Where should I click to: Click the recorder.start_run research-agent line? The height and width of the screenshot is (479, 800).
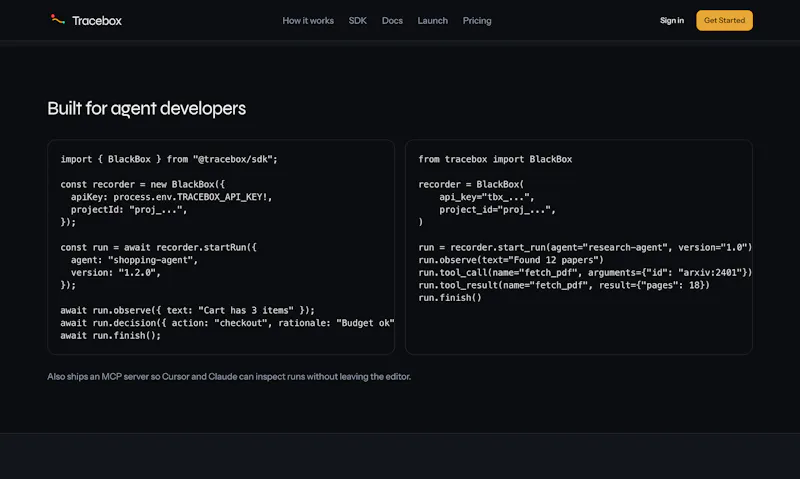coord(585,247)
